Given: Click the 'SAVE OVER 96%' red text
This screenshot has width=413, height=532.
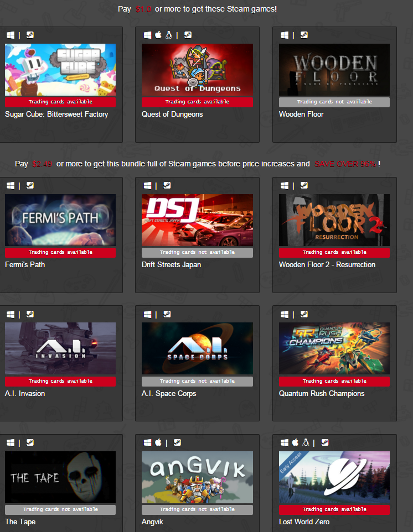Looking at the screenshot, I should point(345,164).
